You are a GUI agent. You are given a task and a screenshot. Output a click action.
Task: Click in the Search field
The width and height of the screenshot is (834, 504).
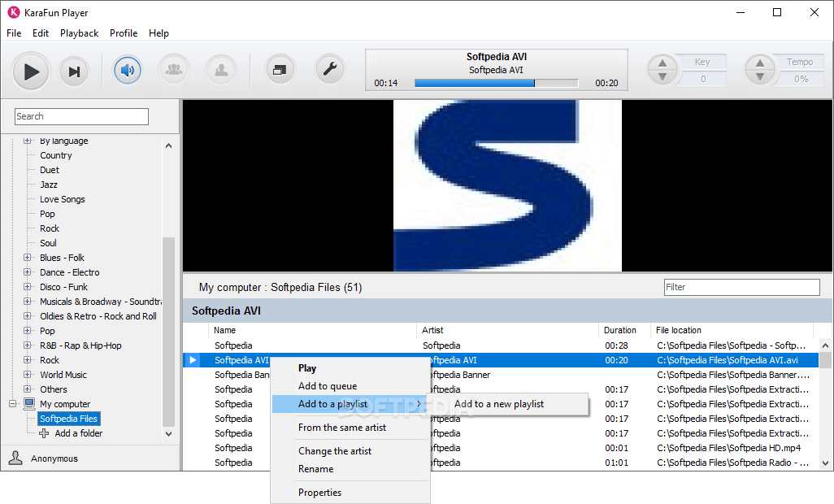tap(81, 116)
